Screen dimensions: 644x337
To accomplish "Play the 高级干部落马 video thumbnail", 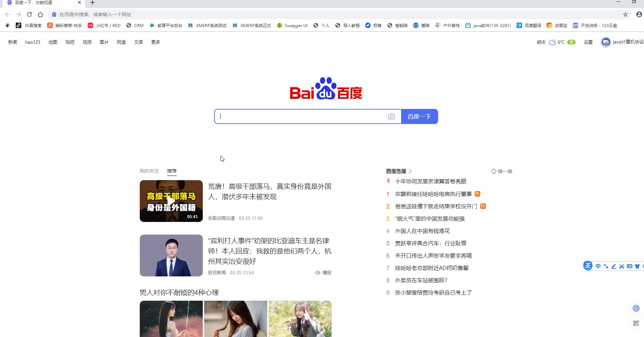I will click(x=171, y=201).
